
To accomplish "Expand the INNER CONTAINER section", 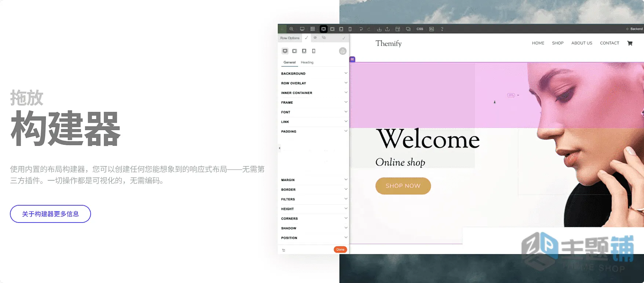I will coord(314,93).
